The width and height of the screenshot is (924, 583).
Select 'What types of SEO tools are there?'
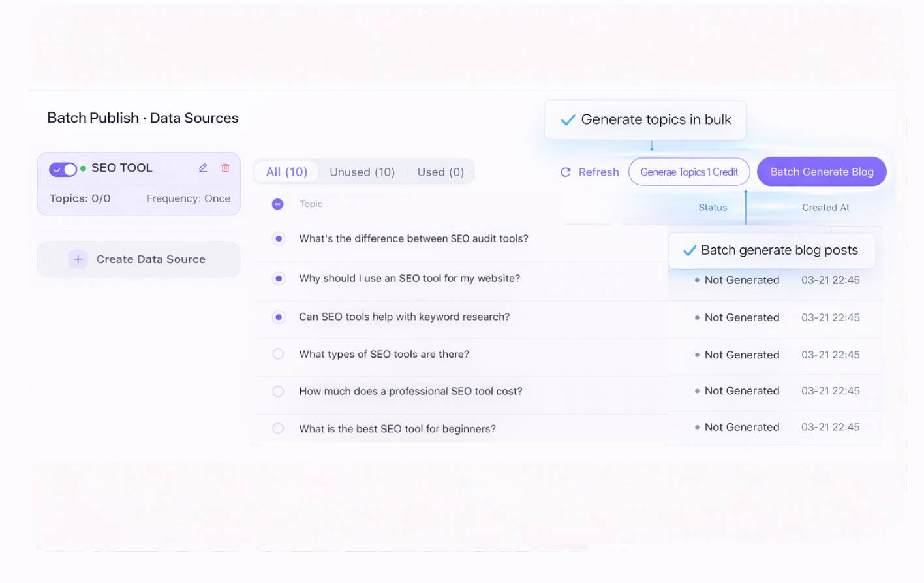279,354
